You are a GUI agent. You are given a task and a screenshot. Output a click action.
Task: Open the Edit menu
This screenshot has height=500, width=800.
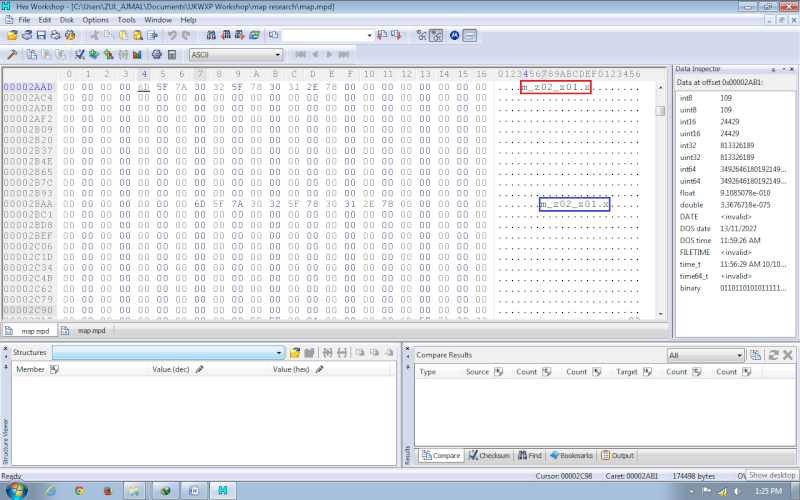[x=45, y=20]
